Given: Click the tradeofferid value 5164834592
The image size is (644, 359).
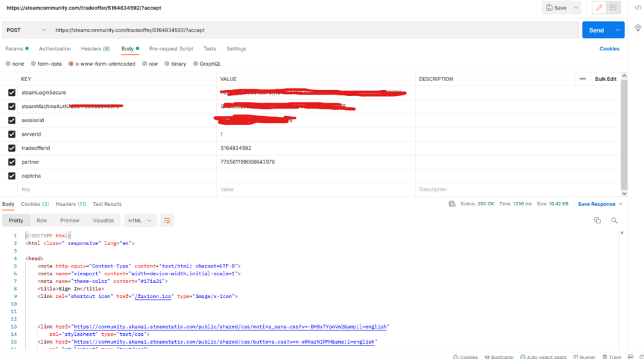Looking at the screenshot, I should (x=236, y=148).
